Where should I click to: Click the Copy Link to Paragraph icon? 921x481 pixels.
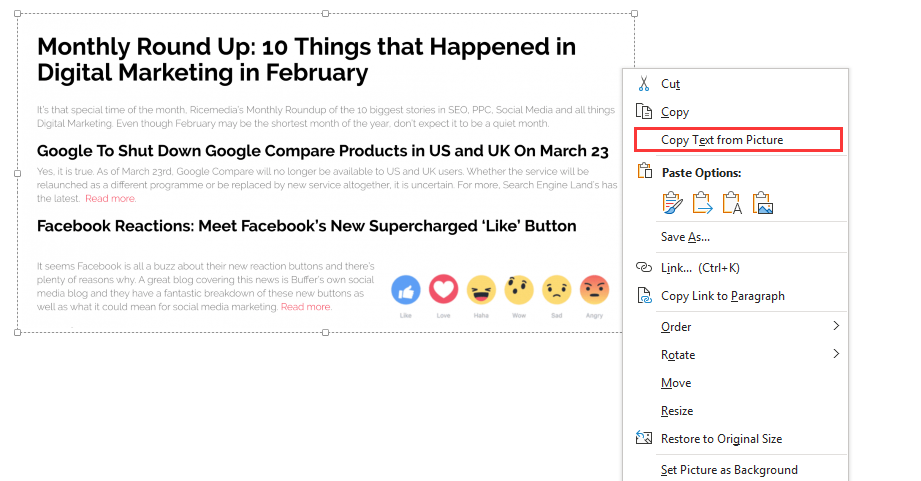(644, 295)
